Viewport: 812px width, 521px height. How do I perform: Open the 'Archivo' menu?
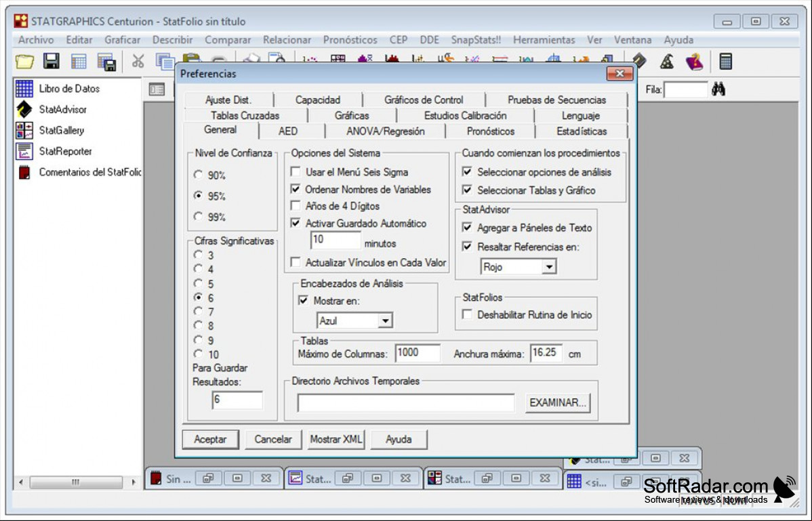tap(36, 40)
